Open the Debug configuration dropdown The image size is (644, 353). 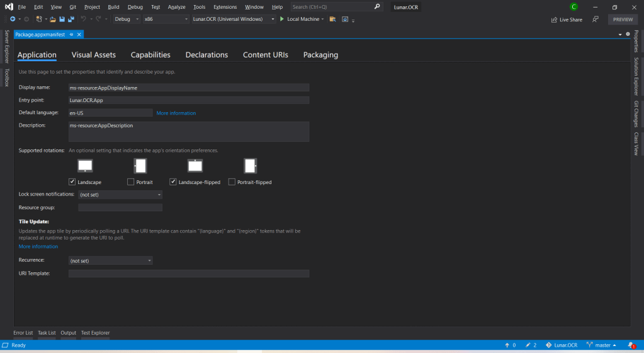pyautogui.click(x=127, y=19)
